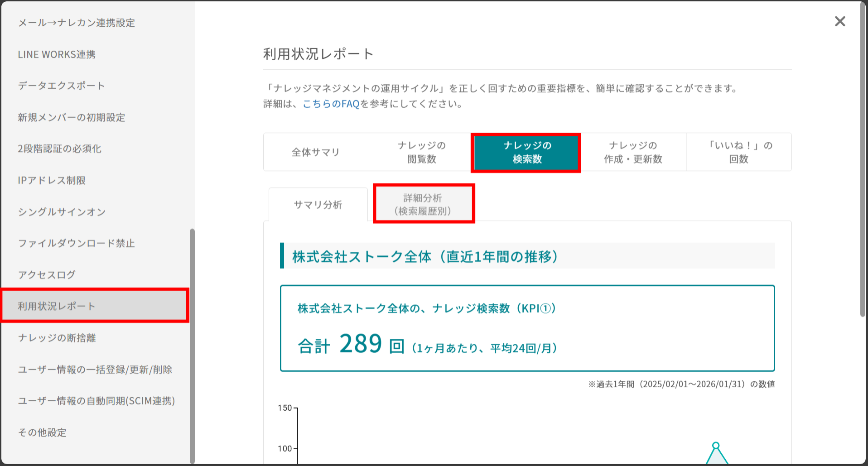Screen dimensions: 868x466
Task: Open こちらのFAQ link
Action: point(331,103)
